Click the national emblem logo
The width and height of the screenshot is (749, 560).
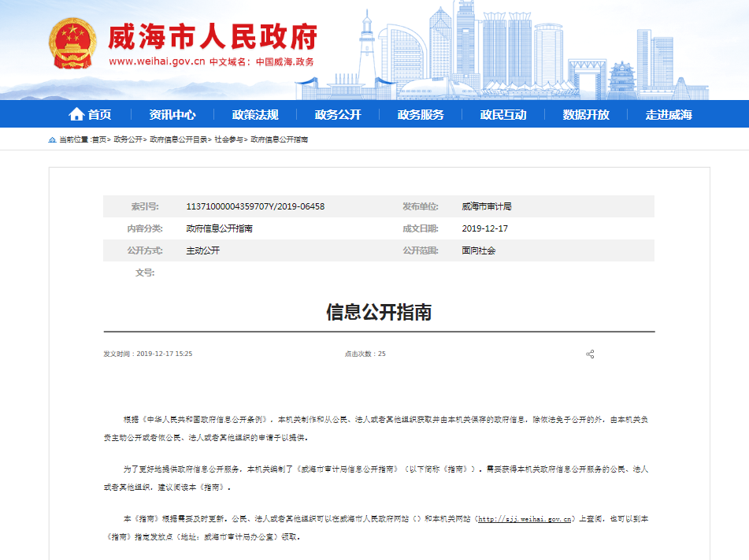tap(73, 44)
